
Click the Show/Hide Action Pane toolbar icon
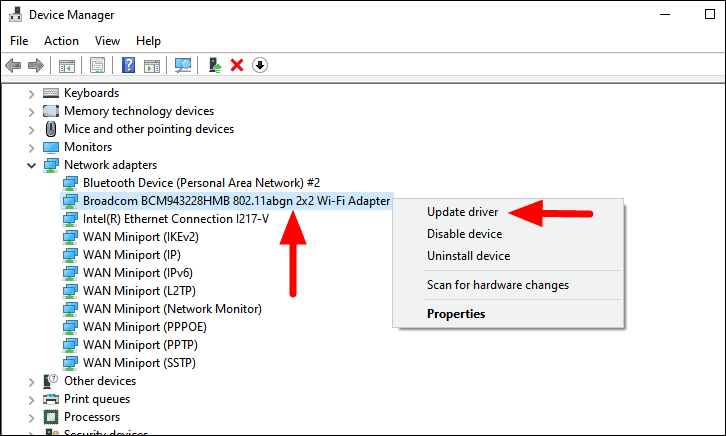(x=151, y=65)
